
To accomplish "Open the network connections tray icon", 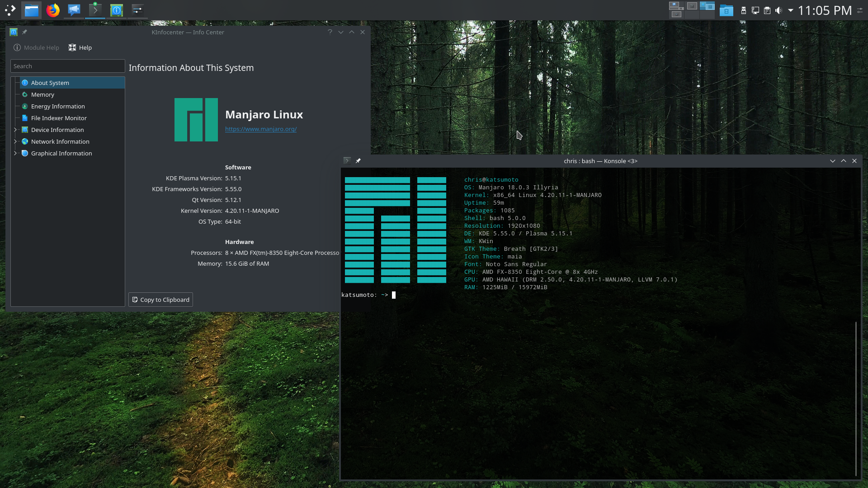I will tap(755, 10).
